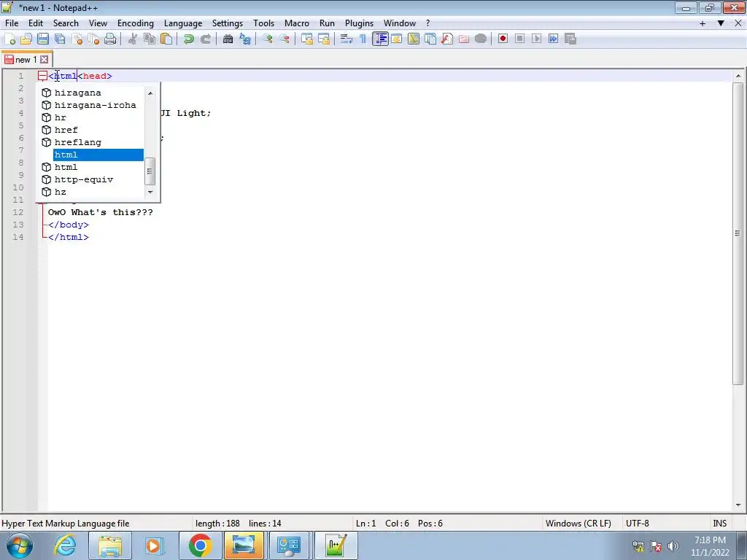This screenshot has height=560, width=747.
Task: Open the Language menu
Action: [x=183, y=23]
